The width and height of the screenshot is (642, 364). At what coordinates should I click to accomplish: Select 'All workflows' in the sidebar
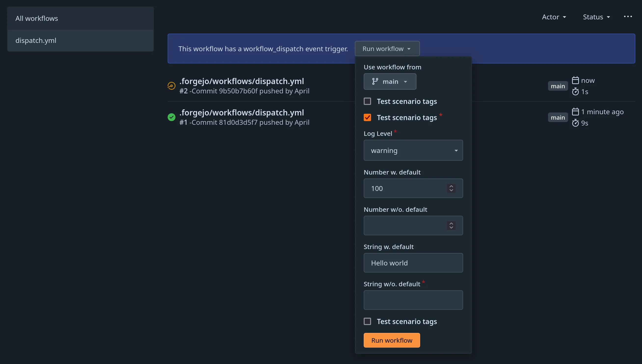click(37, 18)
